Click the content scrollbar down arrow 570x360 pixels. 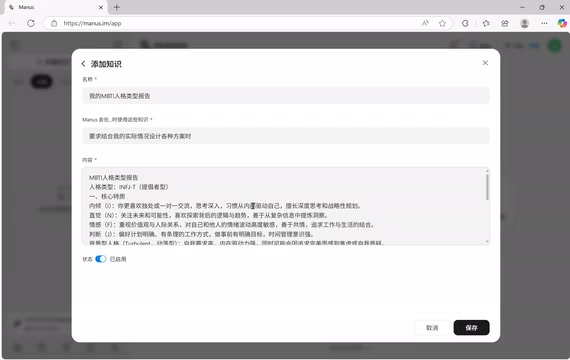(487, 241)
